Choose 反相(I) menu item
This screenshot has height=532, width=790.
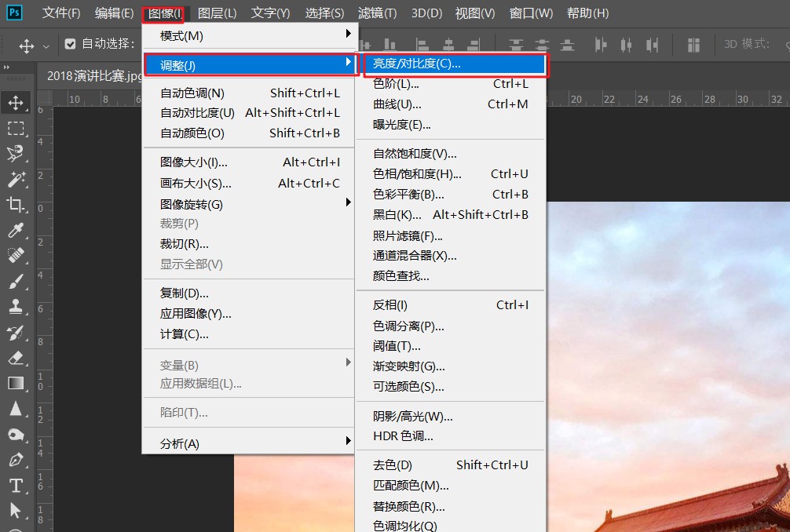[x=451, y=305]
